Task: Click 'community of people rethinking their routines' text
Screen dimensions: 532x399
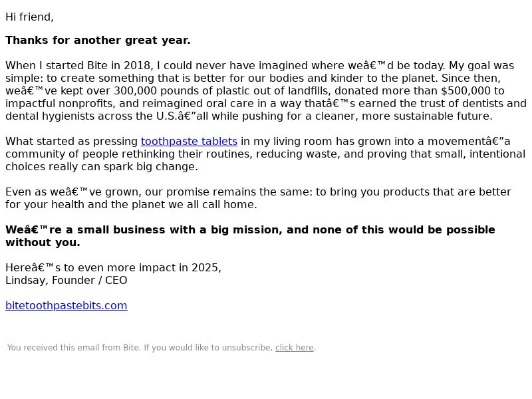Action: pos(129,154)
